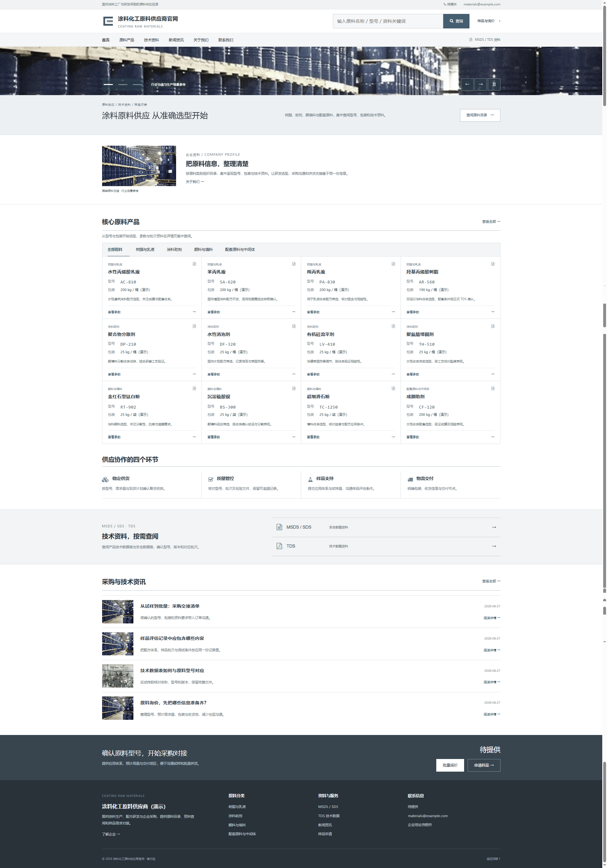Image resolution: width=607 pixels, height=868 pixels.
Task: Click document icon on 金红石型钛白粉 card
Action: 194,389
